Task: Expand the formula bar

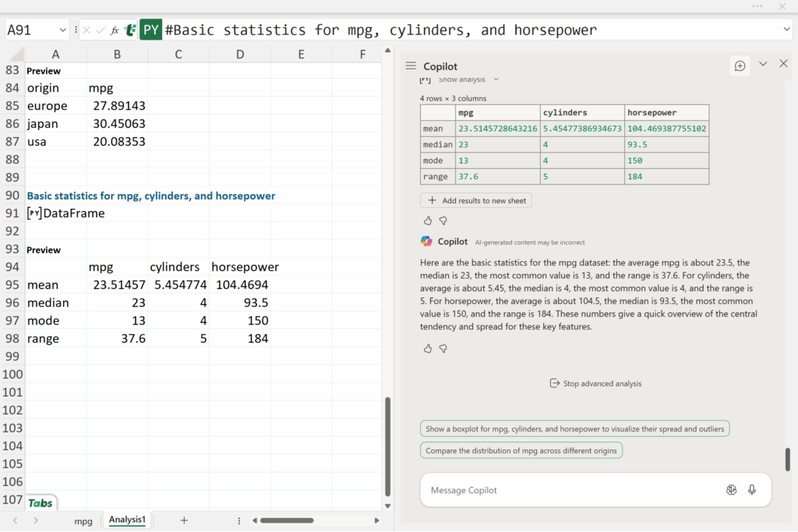Action: 786,30
